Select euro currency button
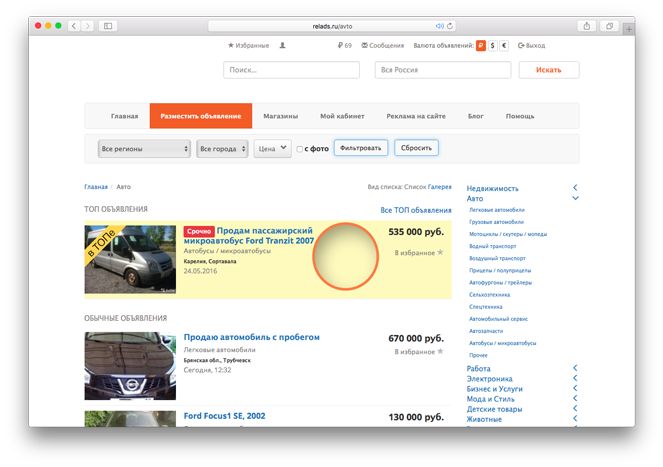This screenshot has width=663, height=467. pyautogui.click(x=504, y=45)
